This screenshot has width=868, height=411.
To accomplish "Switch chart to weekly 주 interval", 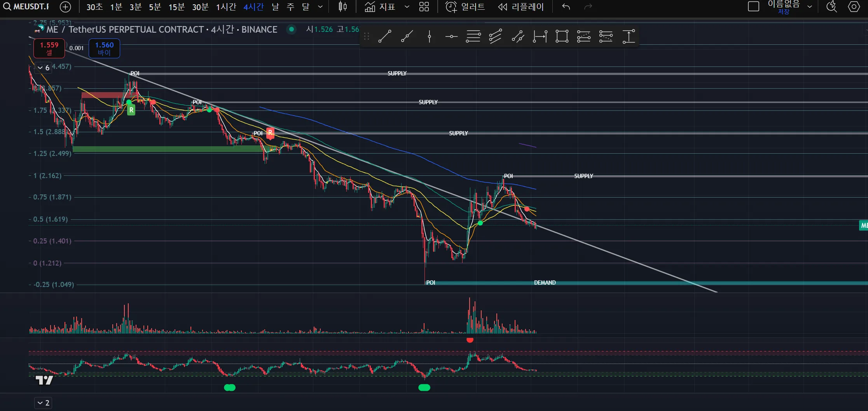I will coord(290,7).
